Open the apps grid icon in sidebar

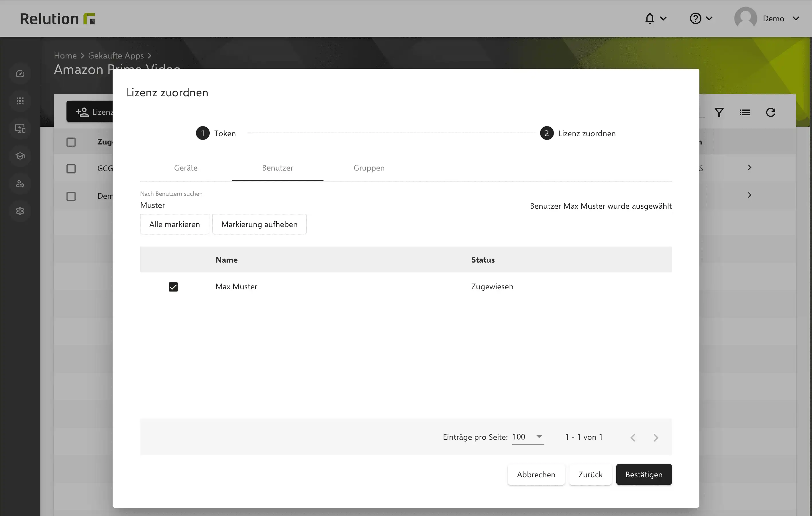[x=20, y=101]
